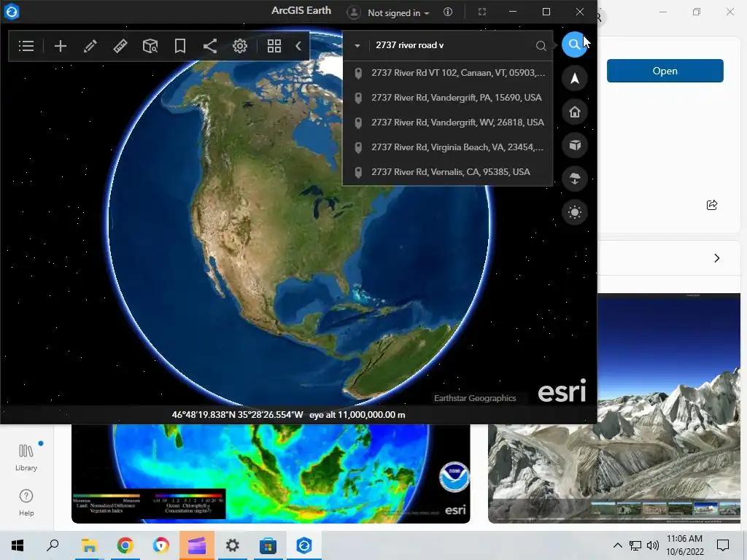Open File Explorer from taskbar

pos(89,545)
